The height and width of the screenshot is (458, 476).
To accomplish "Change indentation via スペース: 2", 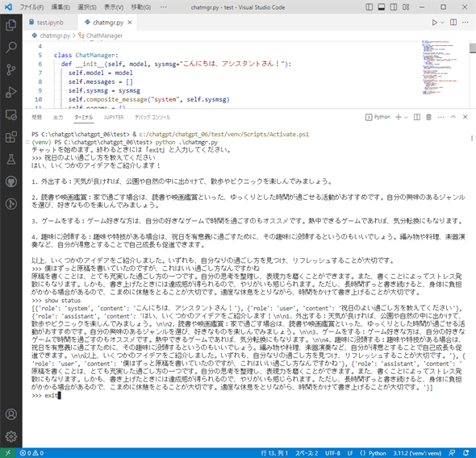I will pyautogui.click(x=307, y=453).
